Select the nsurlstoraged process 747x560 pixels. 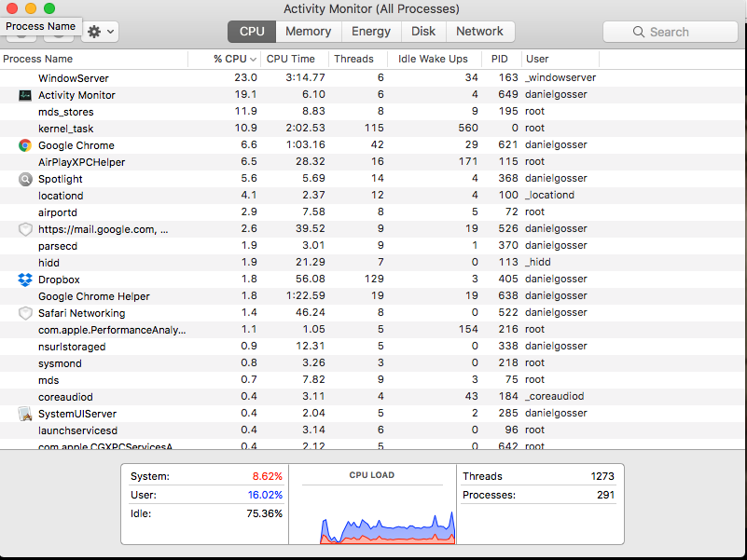coord(373,347)
